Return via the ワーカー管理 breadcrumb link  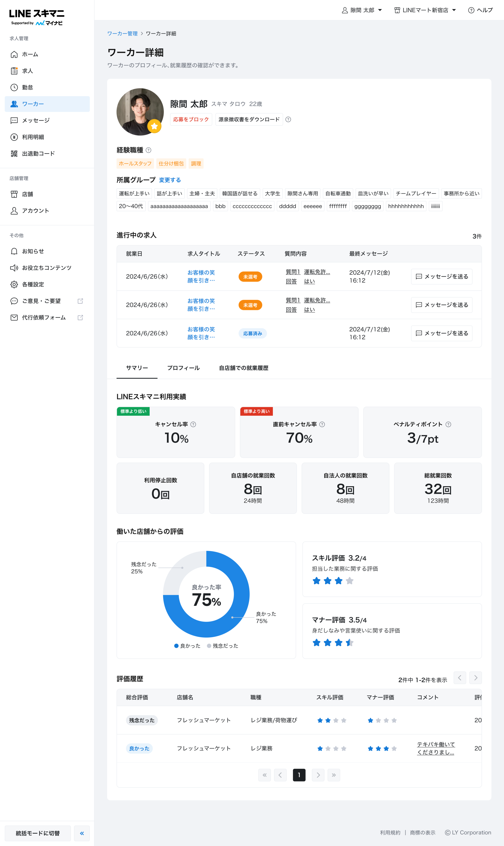(122, 34)
